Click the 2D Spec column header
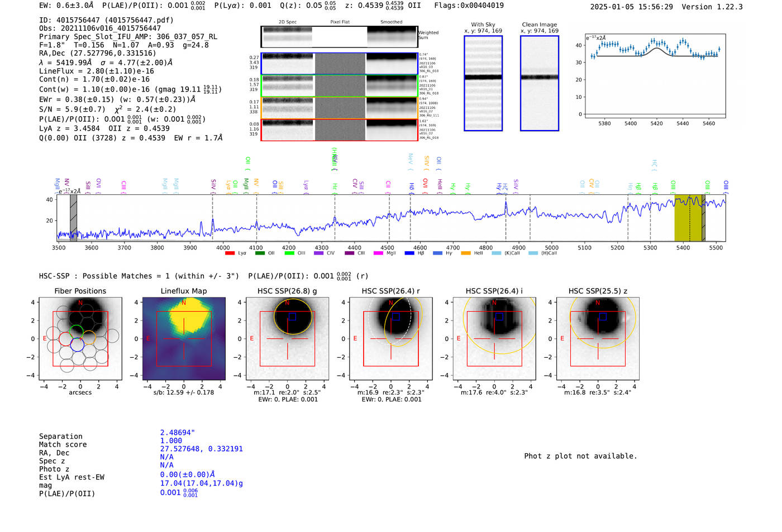Image resolution: width=782 pixels, height=532 pixels. click(288, 22)
